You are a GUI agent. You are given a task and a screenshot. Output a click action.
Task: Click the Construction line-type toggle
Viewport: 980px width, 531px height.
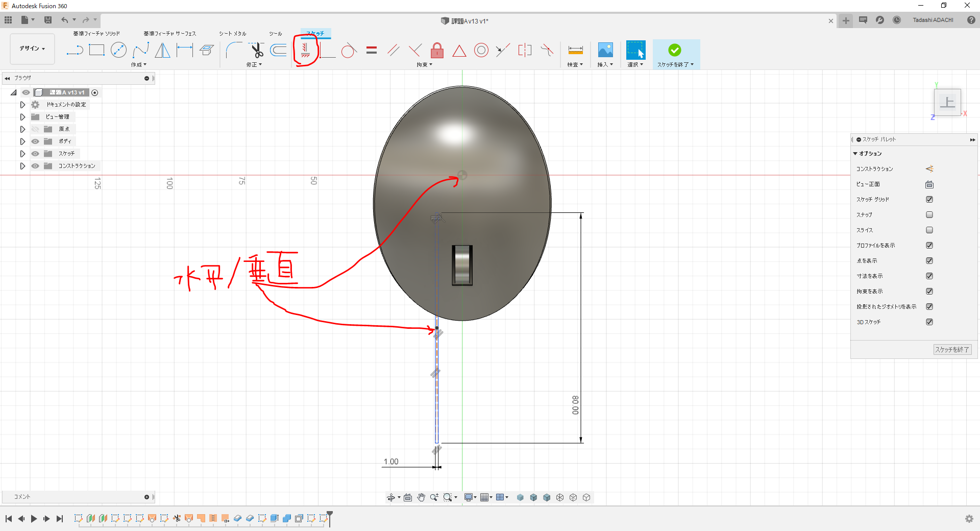click(x=929, y=169)
